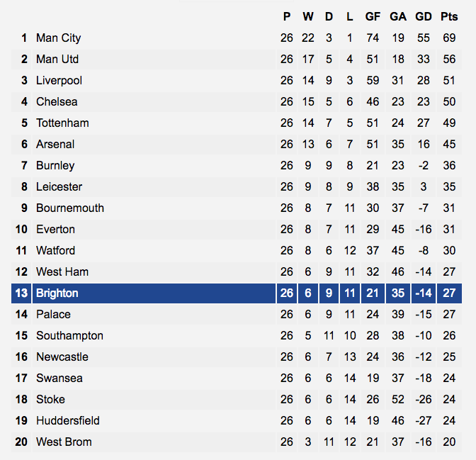This screenshot has height=460, width=476.
Task: Click the GA column header
Action: coord(398,16)
